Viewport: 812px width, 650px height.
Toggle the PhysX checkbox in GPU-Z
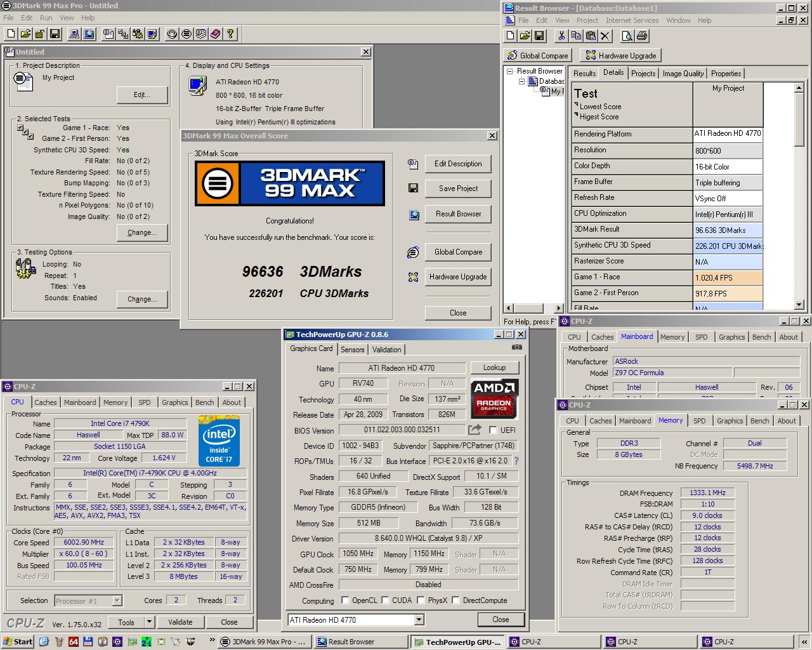(420, 600)
